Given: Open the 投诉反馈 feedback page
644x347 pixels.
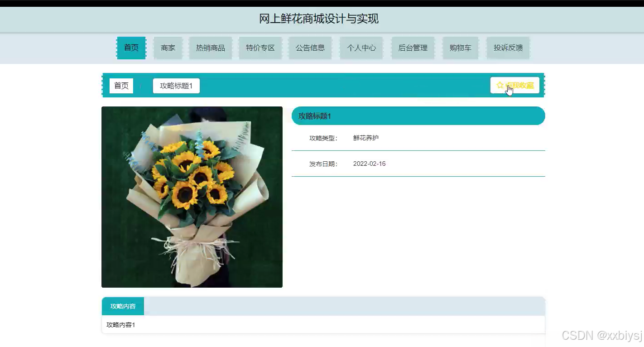Looking at the screenshot, I should (508, 48).
